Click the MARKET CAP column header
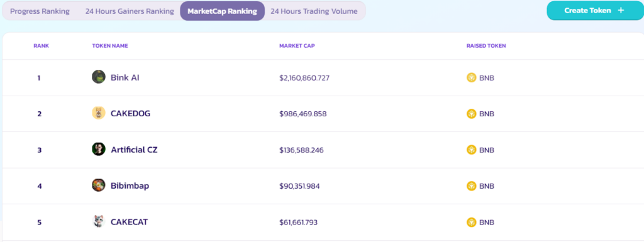The height and width of the screenshot is (242, 644). [297, 46]
